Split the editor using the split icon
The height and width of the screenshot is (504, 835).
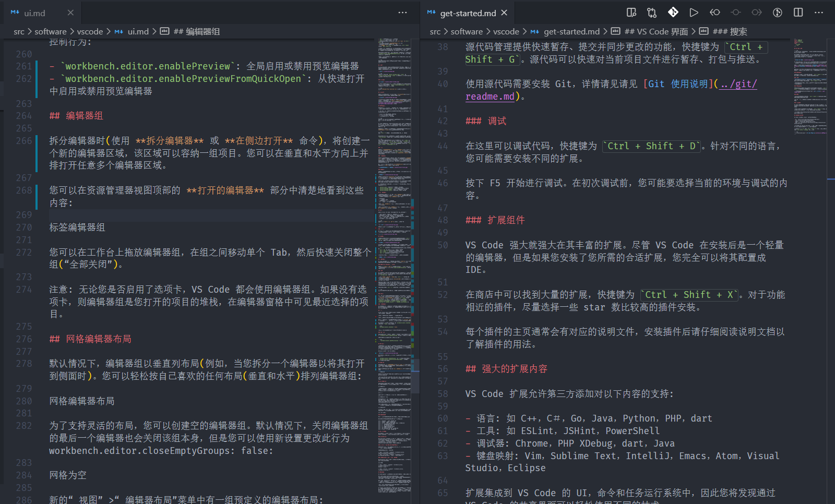[x=798, y=13]
